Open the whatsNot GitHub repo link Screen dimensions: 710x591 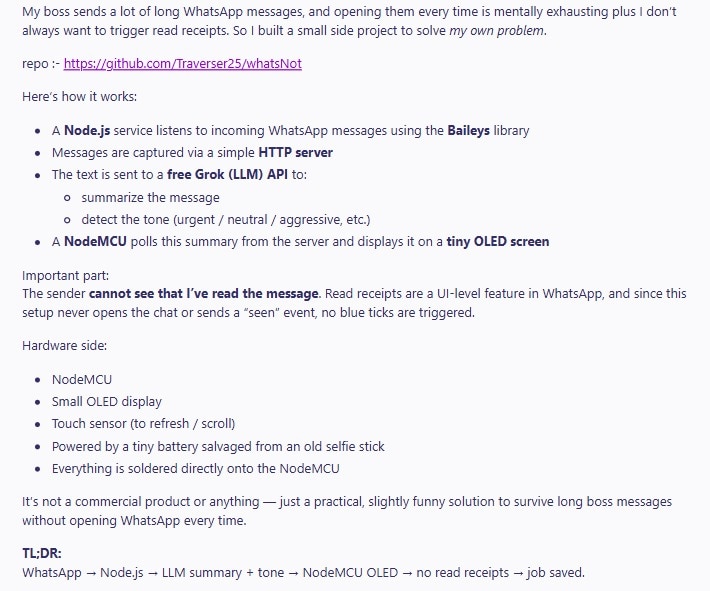point(182,64)
